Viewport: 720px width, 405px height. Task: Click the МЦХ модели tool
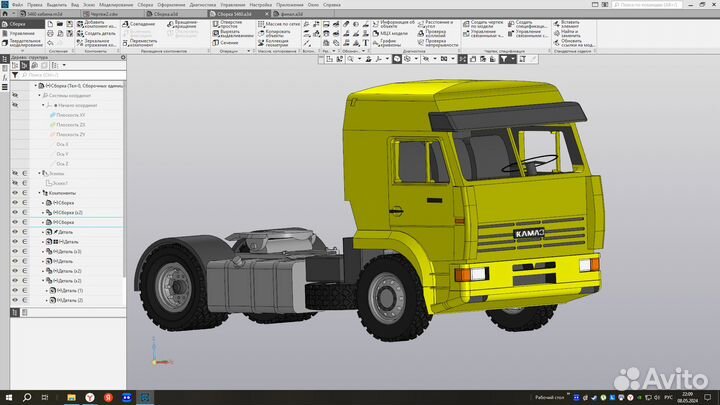390,34
